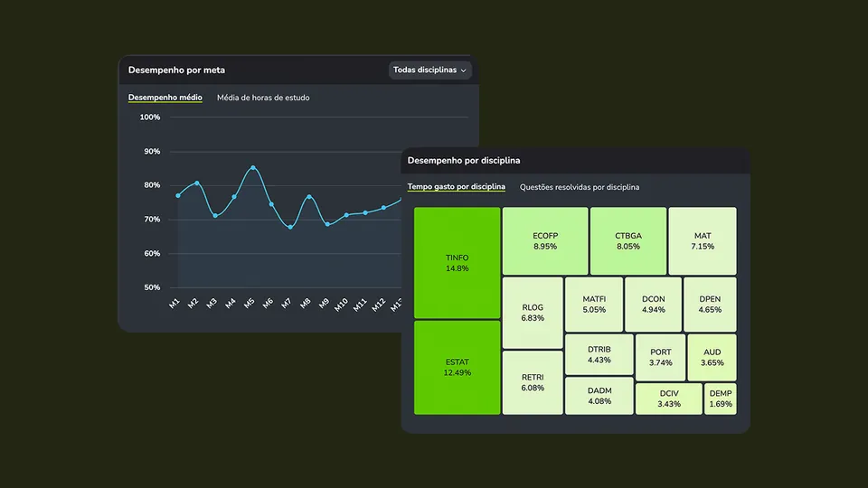This screenshot has height=488, width=868.
Task: Click the M2 data point on line chart
Action: click(x=197, y=183)
